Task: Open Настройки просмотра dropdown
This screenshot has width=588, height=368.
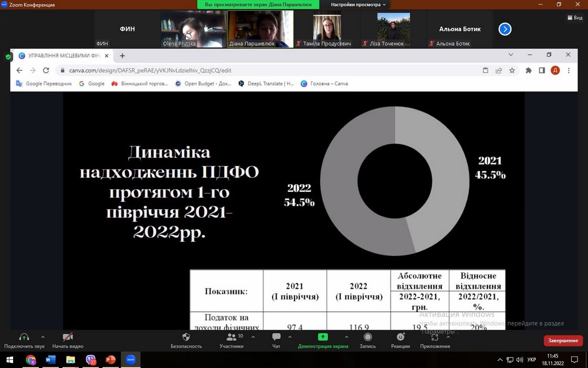Action: pos(358,5)
